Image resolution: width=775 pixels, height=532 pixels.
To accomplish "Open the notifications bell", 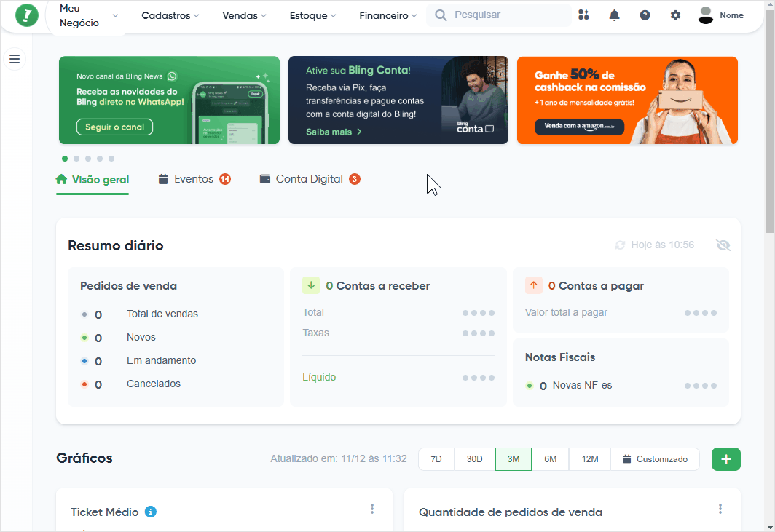I will (x=614, y=15).
